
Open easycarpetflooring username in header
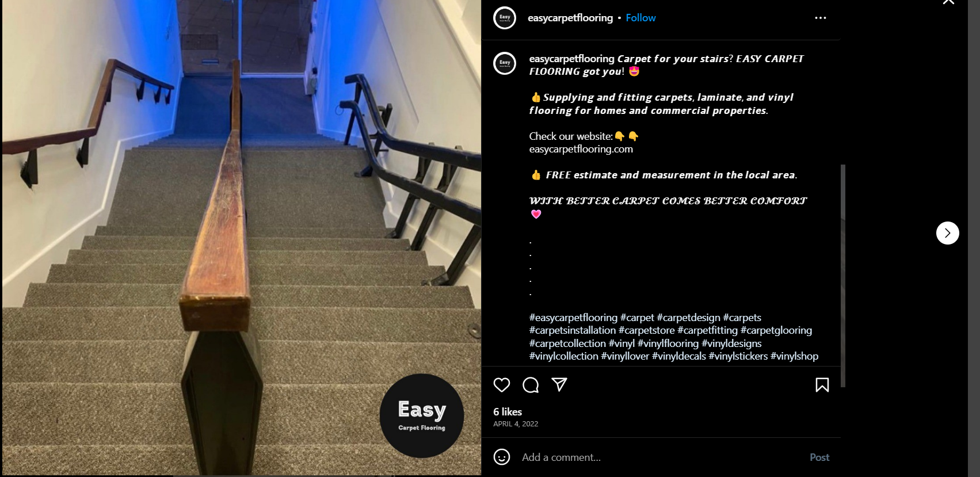coord(570,18)
